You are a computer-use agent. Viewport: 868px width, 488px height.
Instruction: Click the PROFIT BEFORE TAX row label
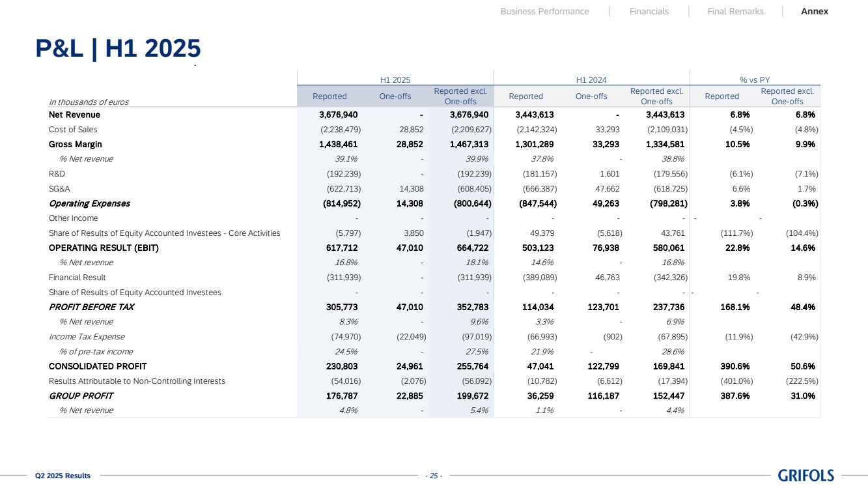pos(91,307)
